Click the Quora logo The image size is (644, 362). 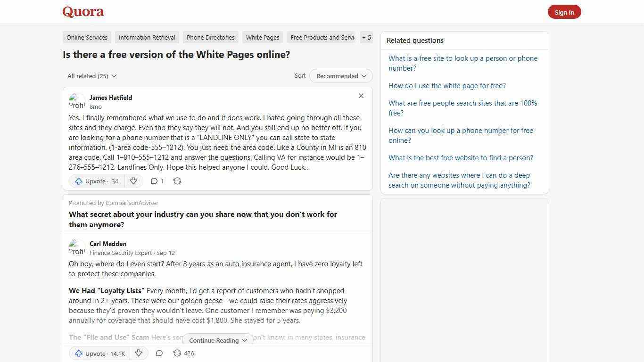pyautogui.click(x=83, y=12)
